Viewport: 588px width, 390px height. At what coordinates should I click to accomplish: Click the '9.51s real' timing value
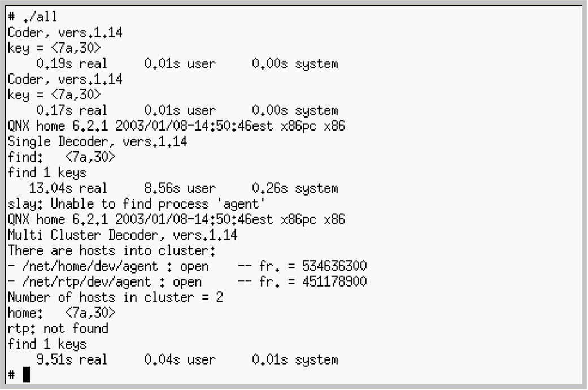coord(72,359)
